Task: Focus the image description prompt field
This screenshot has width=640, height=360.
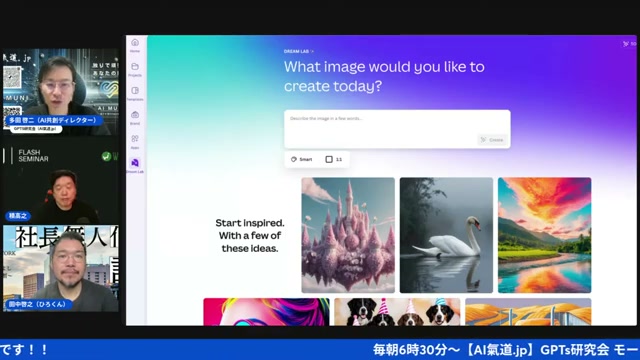Action: 397,129
